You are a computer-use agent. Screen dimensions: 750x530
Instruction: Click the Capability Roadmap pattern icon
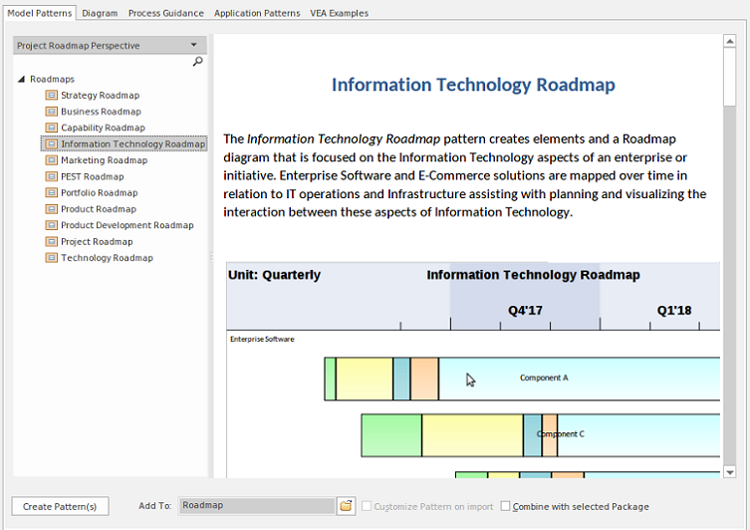[51, 128]
